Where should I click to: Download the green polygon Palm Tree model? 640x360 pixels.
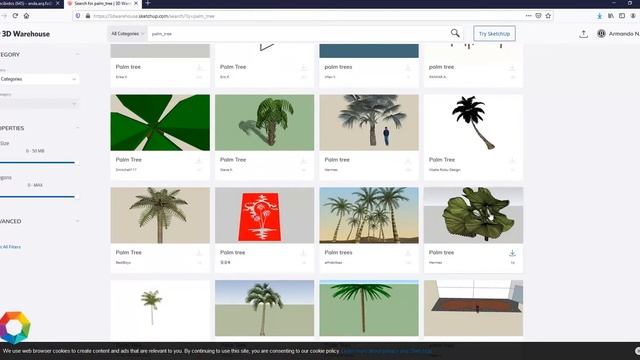pos(199,160)
